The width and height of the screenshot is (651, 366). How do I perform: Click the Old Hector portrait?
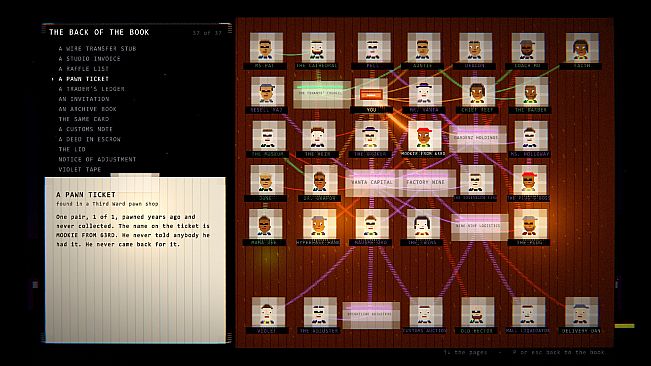477,312
